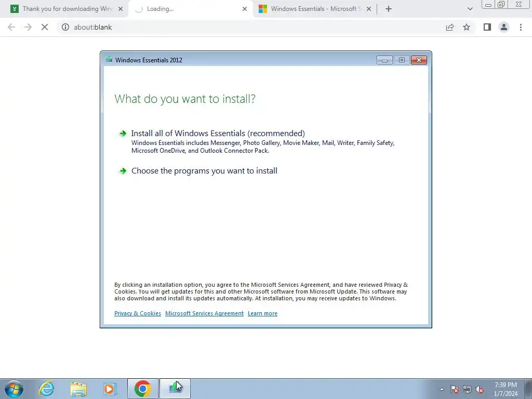Show hidden system tray icons
Screen dimensions: 532x399
pyautogui.click(x=442, y=389)
